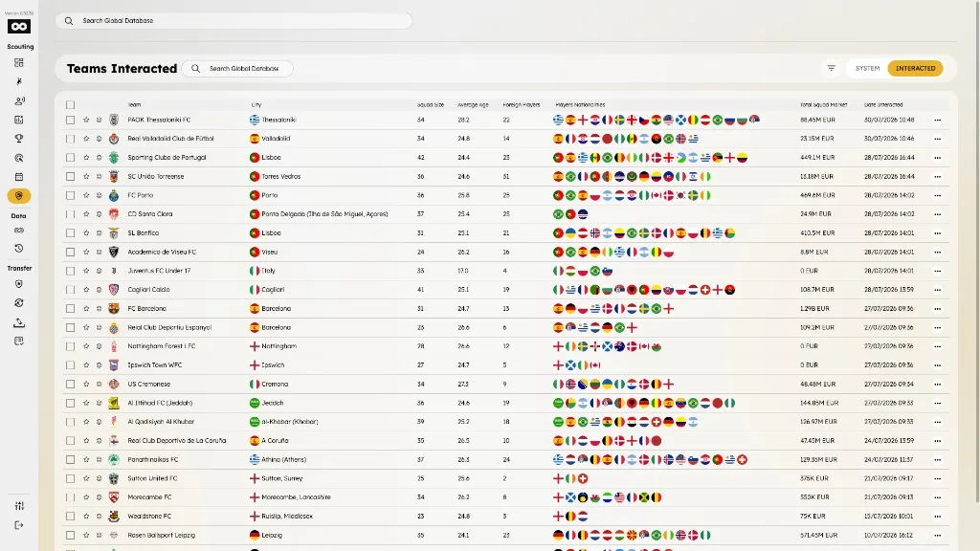
Task: Check the Sporting Clube de Portugal checkbox
Action: 70,158
